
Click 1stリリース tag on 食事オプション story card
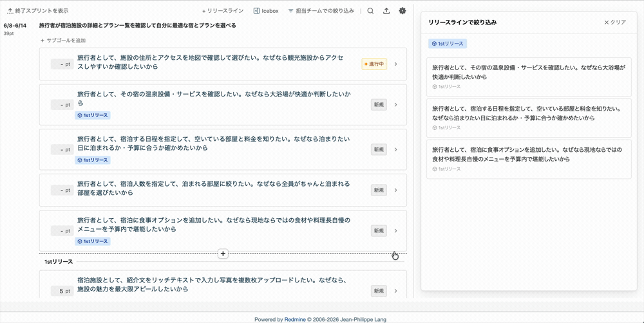(x=93, y=241)
